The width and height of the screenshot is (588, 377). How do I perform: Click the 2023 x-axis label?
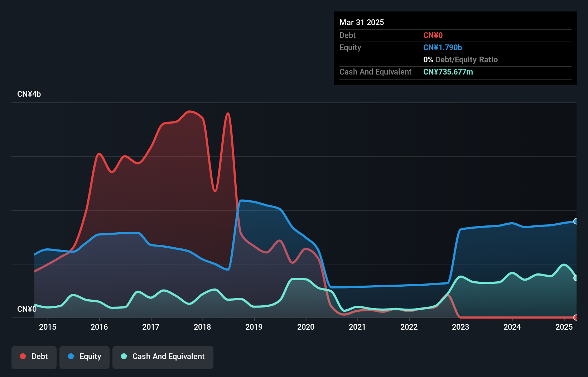(x=461, y=327)
